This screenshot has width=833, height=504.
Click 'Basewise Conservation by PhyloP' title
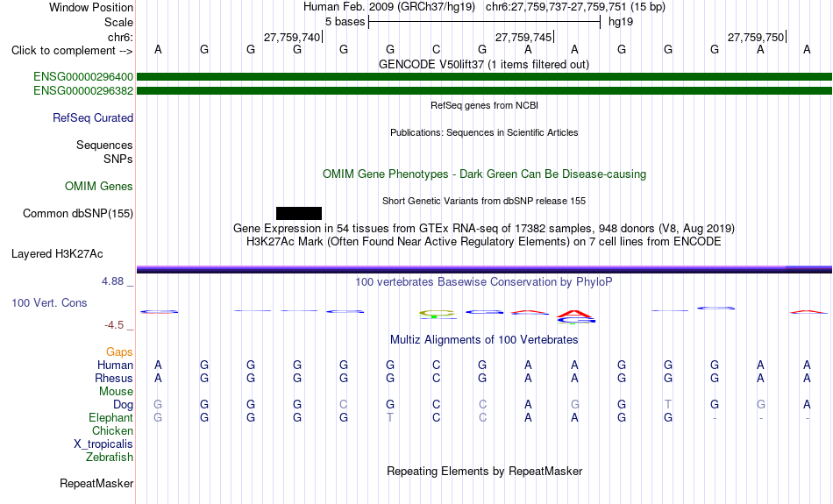484,282
